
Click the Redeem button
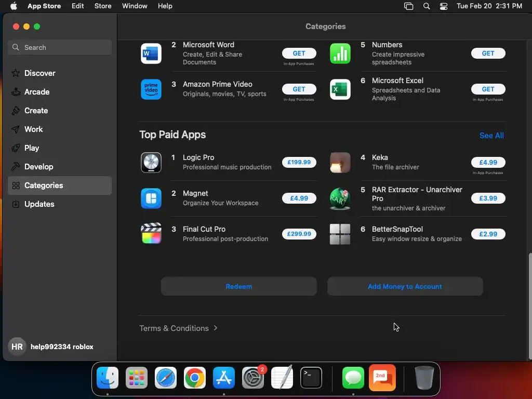[239, 286]
